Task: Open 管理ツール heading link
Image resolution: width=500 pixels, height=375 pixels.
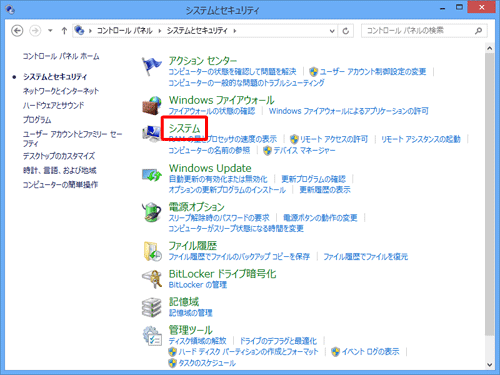Action: point(190,330)
